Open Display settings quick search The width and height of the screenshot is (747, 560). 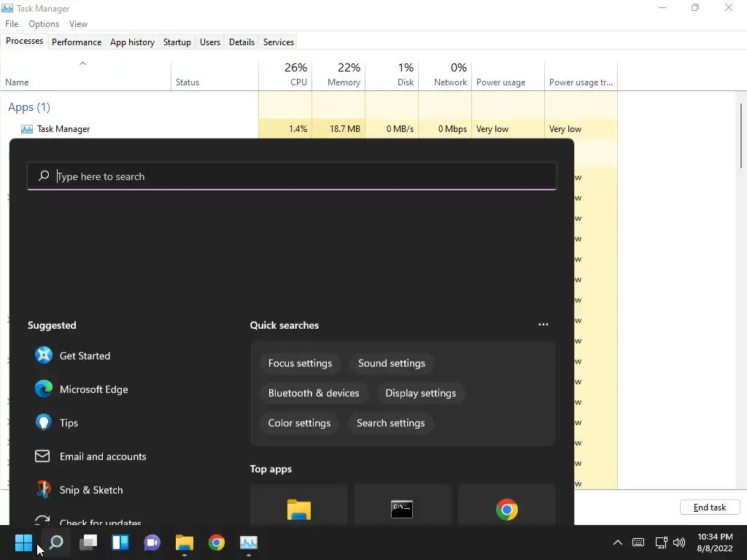[421, 393]
